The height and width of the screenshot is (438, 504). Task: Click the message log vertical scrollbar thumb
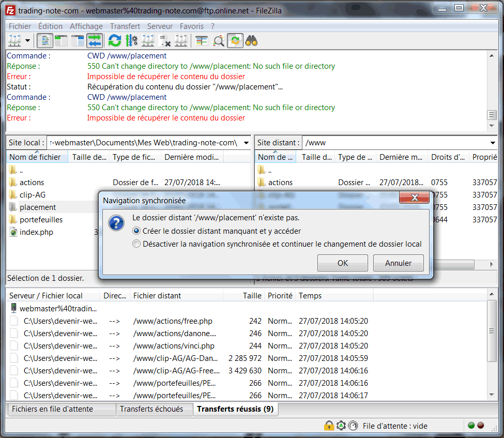pyautogui.click(x=492, y=115)
